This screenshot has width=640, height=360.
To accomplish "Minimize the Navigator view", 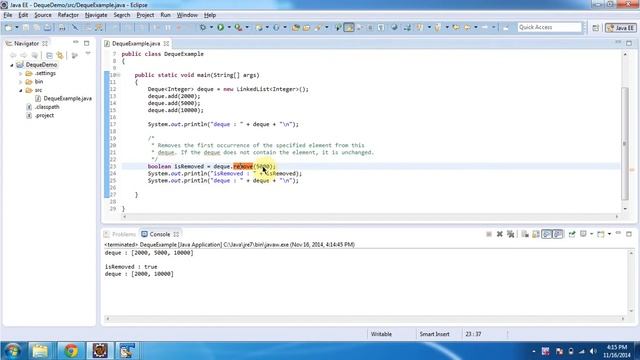I will pos(76,42).
